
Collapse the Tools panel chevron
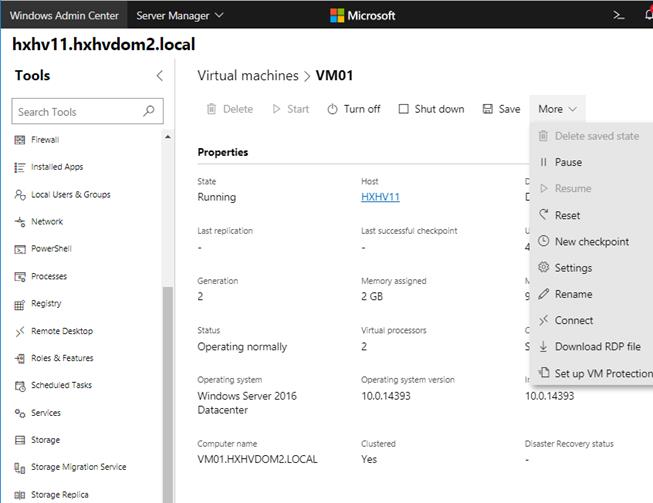pyautogui.click(x=160, y=76)
